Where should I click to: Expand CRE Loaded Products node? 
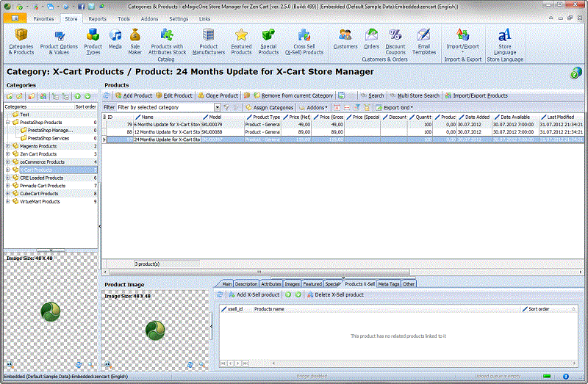[x=7, y=178]
